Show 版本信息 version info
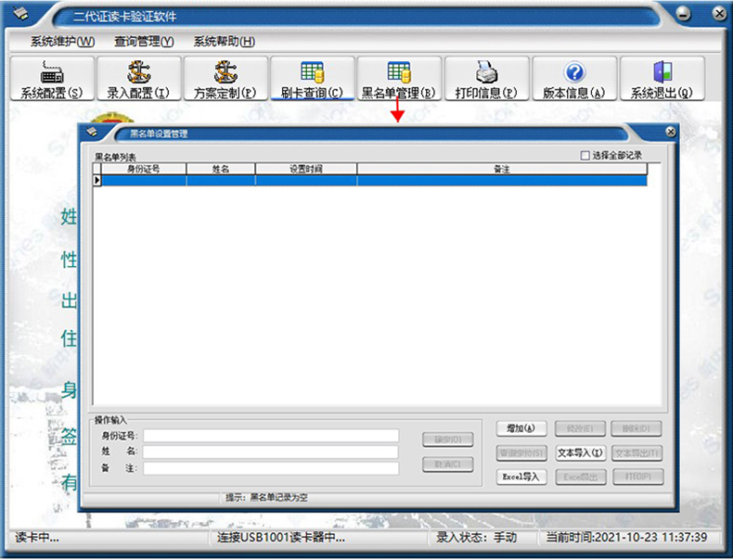 pos(573,79)
